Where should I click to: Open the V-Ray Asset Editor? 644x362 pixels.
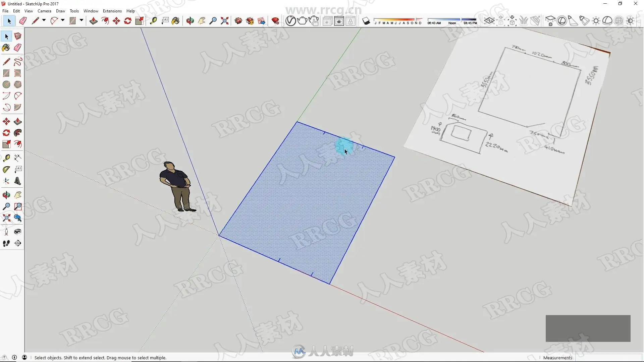(x=290, y=21)
